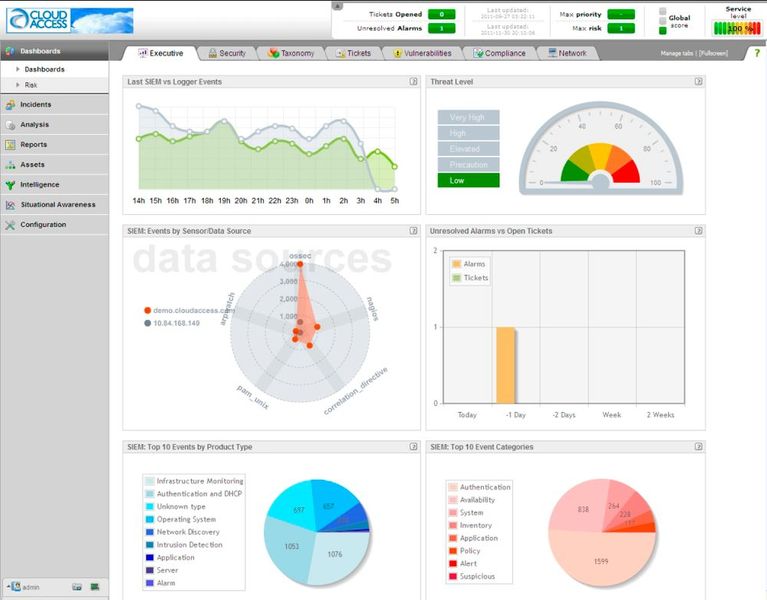The width and height of the screenshot is (767, 600).
Task: Open the Intelligence sidebar section
Action: [x=54, y=185]
